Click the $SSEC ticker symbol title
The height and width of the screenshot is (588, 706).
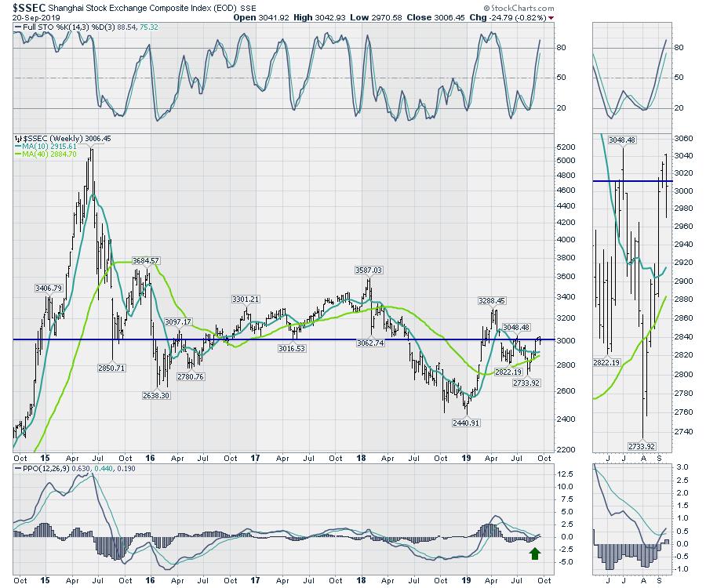[29, 7]
